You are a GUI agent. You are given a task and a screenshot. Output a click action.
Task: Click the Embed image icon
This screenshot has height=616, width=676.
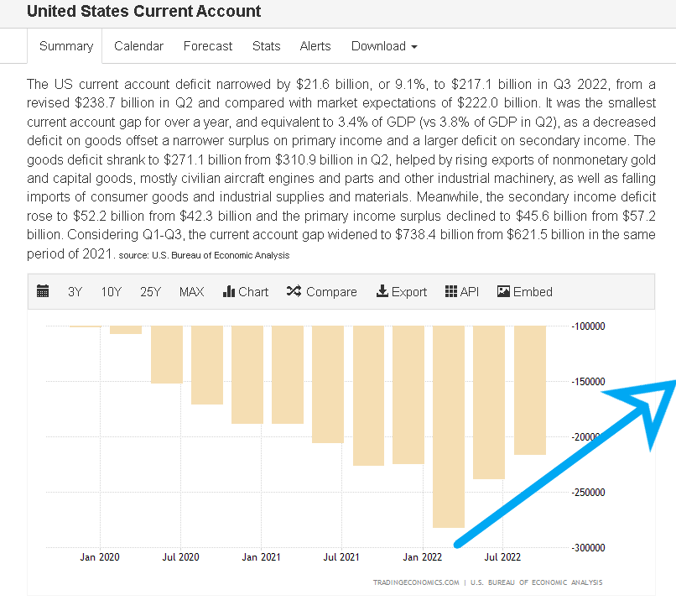coord(503,292)
